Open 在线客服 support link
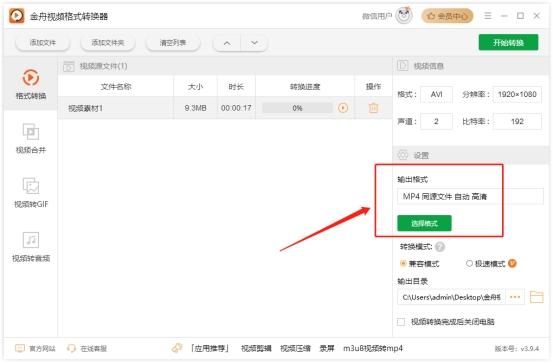Image resolution: width=553 pixels, height=364 pixels. (x=87, y=349)
